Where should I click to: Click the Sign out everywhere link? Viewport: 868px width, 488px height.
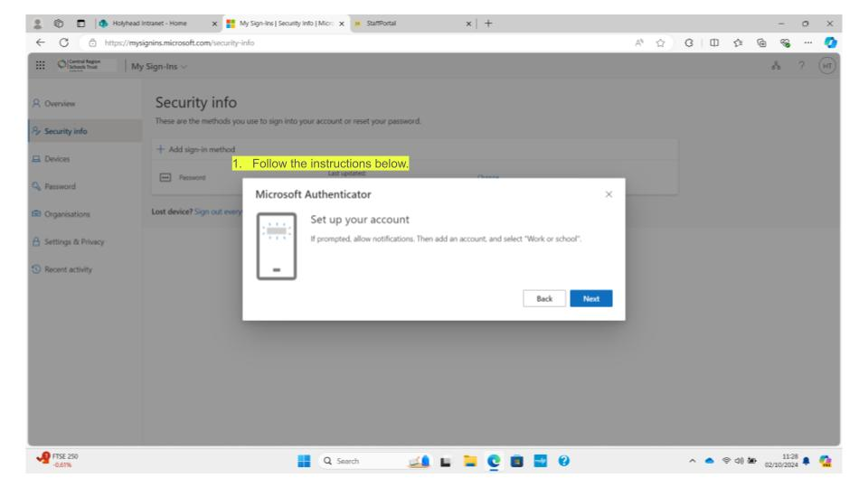(x=218, y=211)
